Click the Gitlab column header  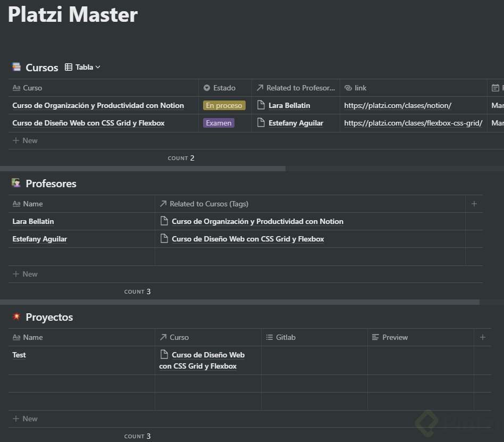(285, 337)
